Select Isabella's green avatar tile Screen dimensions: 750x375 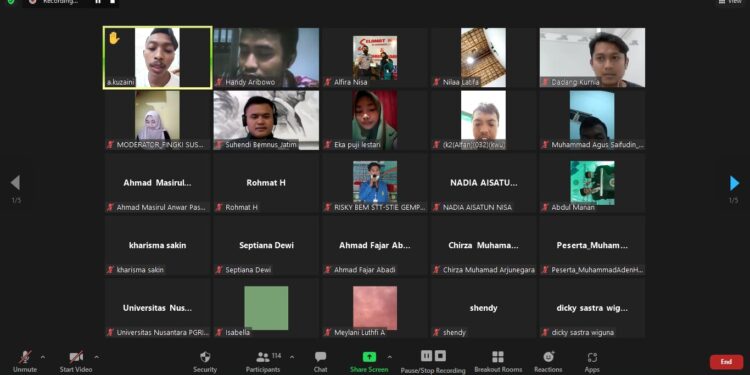coord(266,308)
